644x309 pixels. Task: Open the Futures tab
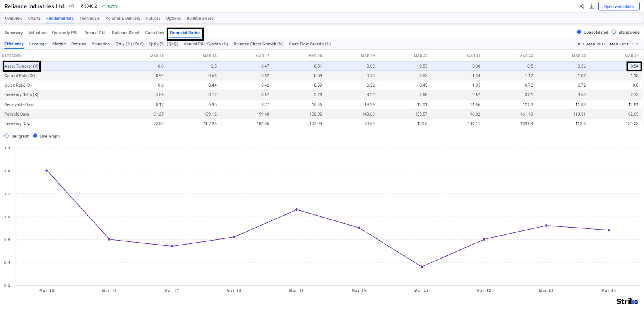[x=153, y=18]
